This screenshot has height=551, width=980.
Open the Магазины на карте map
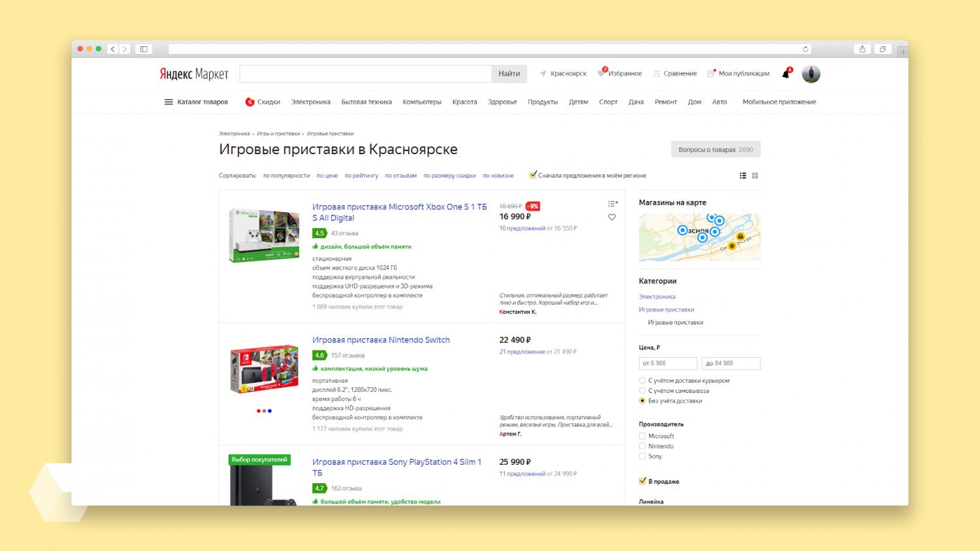coord(700,237)
